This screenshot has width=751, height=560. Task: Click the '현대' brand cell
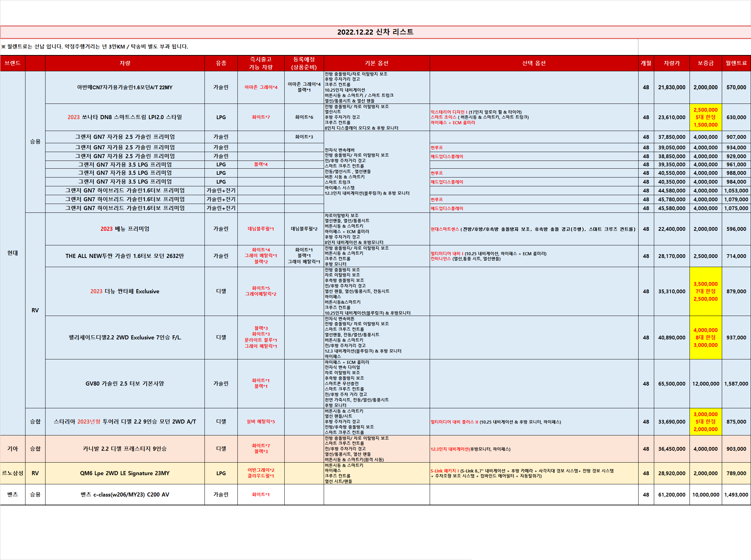pyautogui.click(x=13, y=253)
